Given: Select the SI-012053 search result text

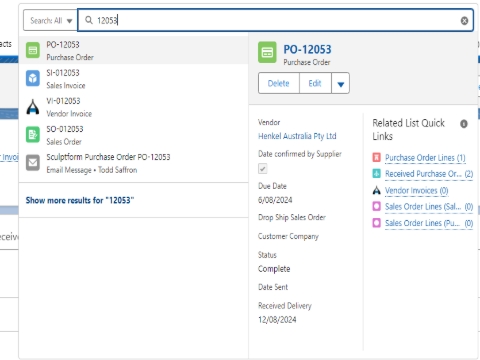Looking at the screenshot, I should [63, 73].
